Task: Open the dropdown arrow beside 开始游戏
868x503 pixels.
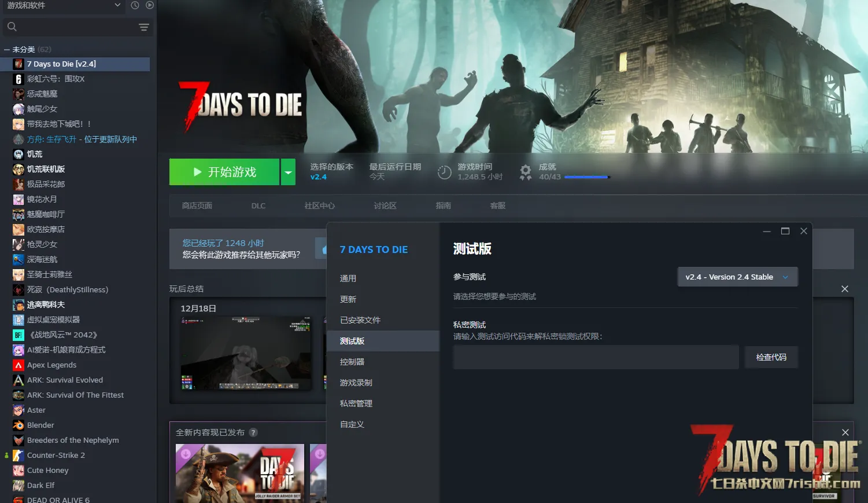Action: (x=288, y=172)
